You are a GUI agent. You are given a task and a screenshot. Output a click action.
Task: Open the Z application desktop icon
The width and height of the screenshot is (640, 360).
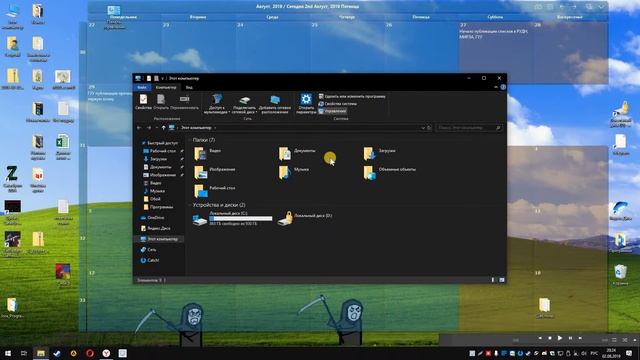(12, 179)
